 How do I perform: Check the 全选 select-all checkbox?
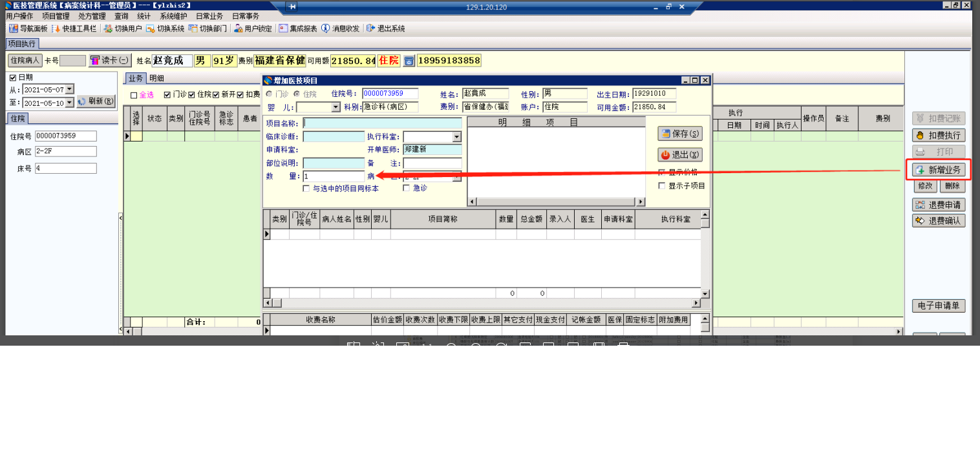[x=134, y=95]
